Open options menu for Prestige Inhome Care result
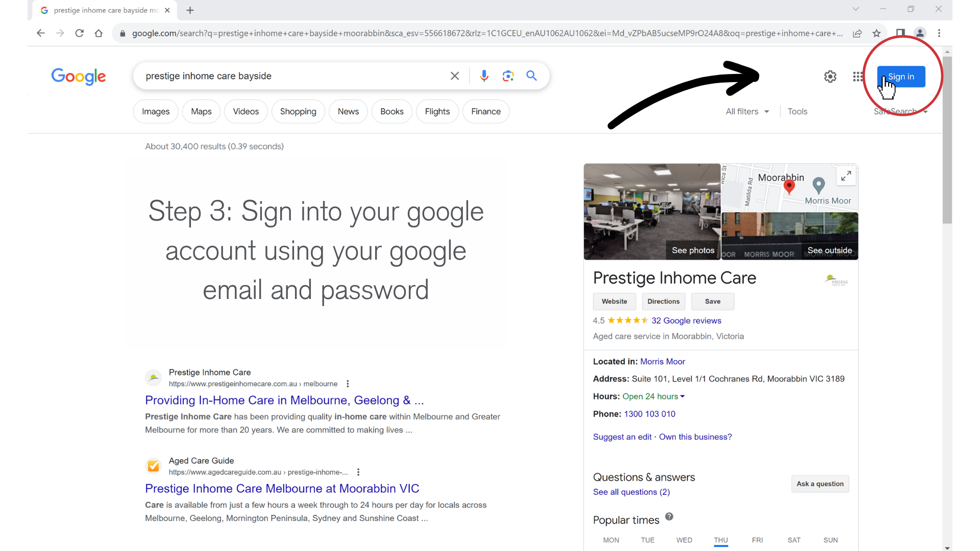980x551 pixels. (348, 384)
